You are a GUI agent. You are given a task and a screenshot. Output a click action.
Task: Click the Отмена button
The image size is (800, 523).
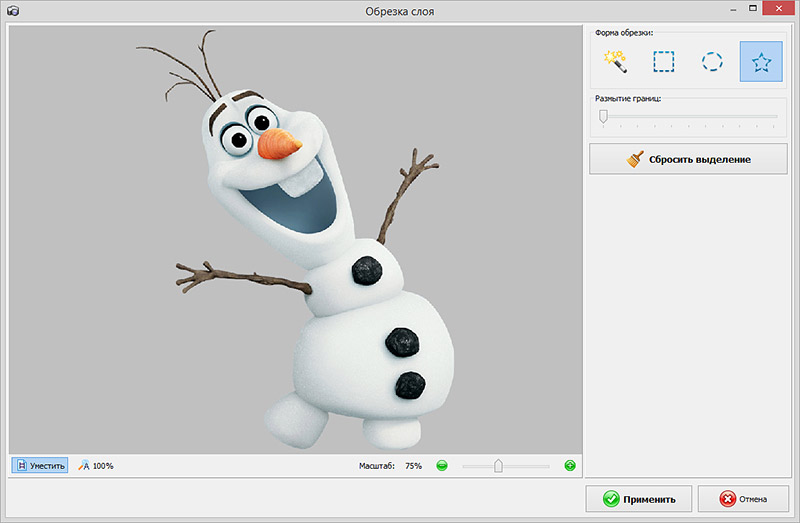pyautogui.click(x=743, y=499)
